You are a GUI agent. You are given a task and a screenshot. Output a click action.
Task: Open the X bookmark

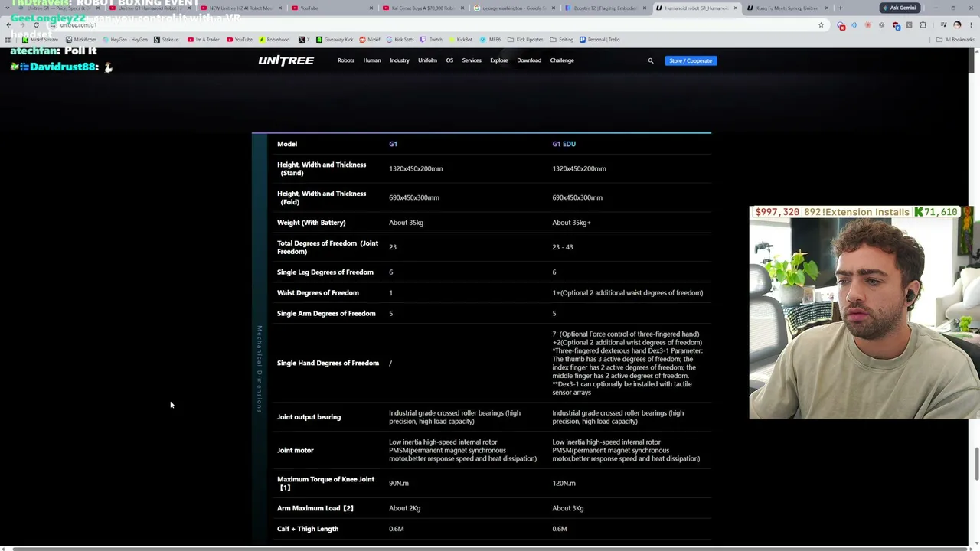(x=303, y=40)
